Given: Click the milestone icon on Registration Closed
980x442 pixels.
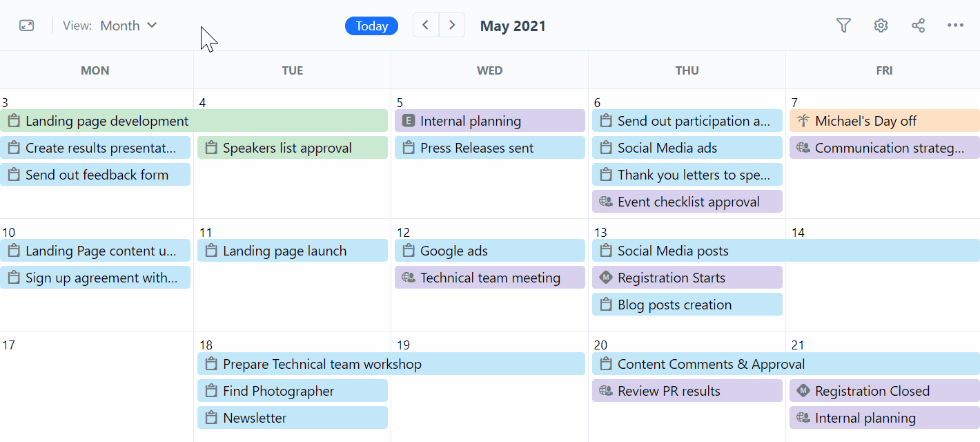Looking at the screenshot, I should [803, 391].
